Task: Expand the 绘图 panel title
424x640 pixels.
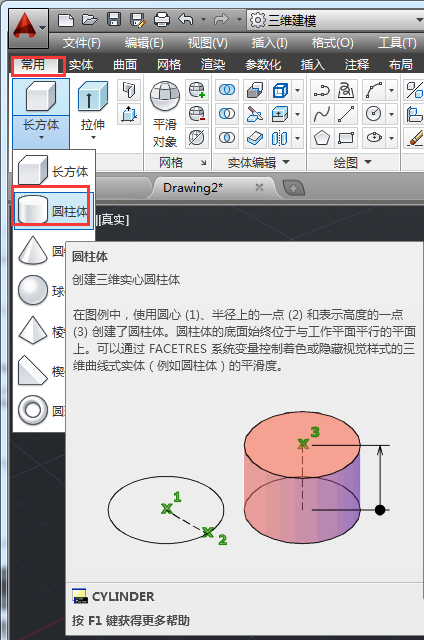Action: 353,162
